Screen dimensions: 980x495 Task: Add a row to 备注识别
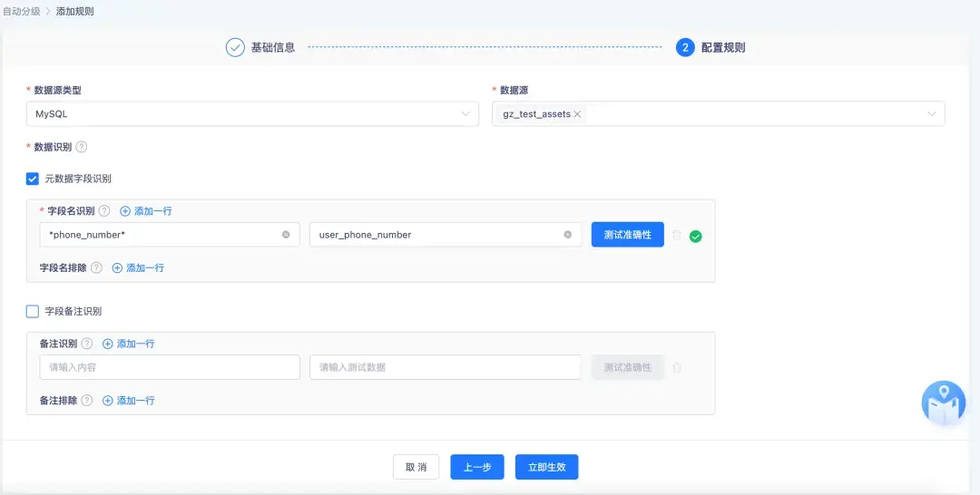pos(129,344)
